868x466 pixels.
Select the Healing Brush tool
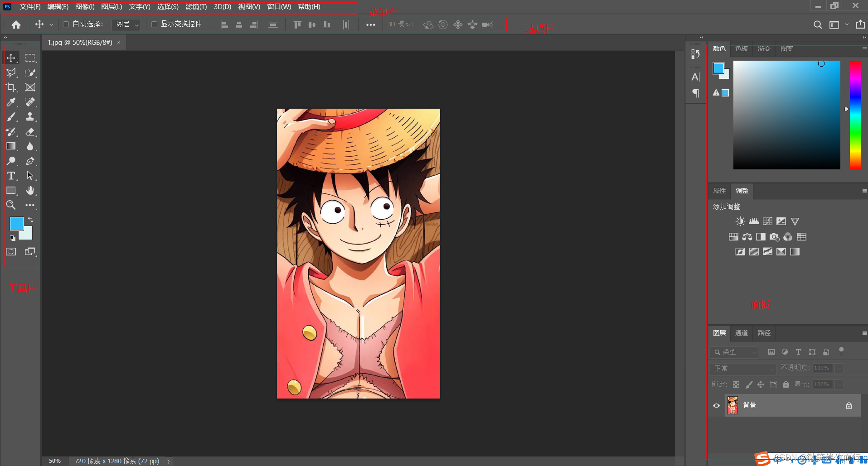tap(30, 102)
